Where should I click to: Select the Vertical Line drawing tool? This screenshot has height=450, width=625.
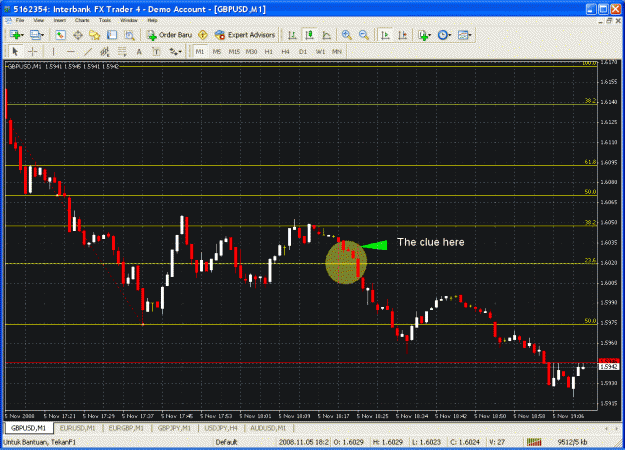coord(53,51)
